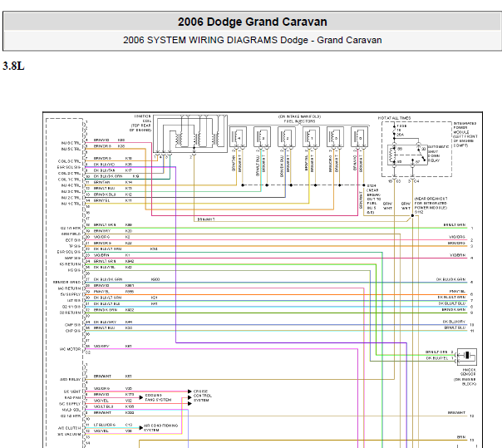Click the "COOLING FANS SYSTEM" reference label

point(158,397)
